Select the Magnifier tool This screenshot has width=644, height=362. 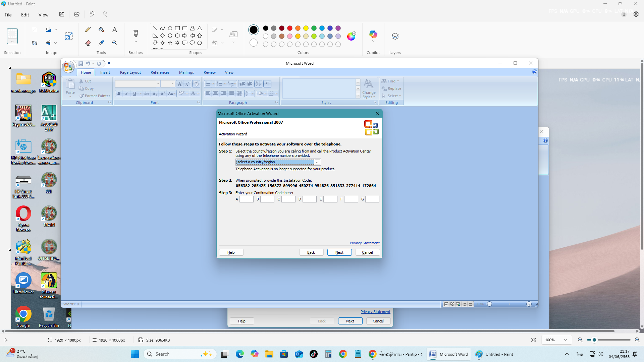tap(115, 43)
